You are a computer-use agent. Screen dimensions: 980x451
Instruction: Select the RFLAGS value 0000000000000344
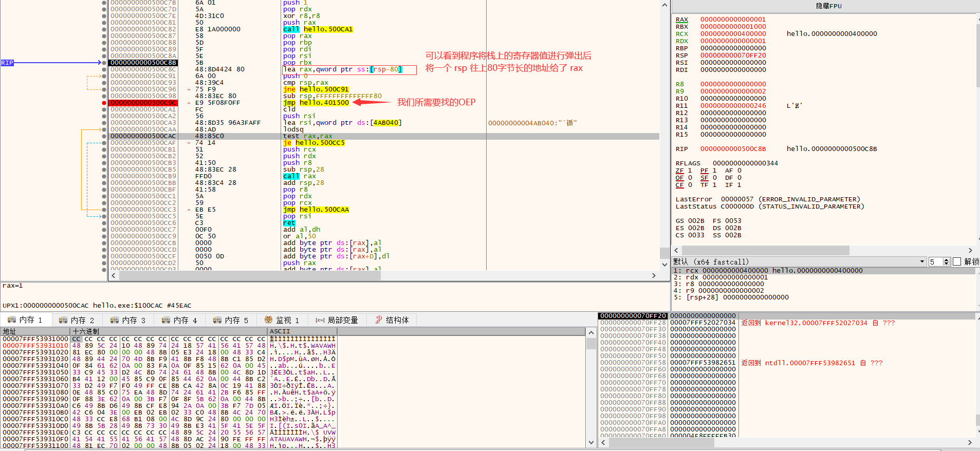(x=745, y=163)
